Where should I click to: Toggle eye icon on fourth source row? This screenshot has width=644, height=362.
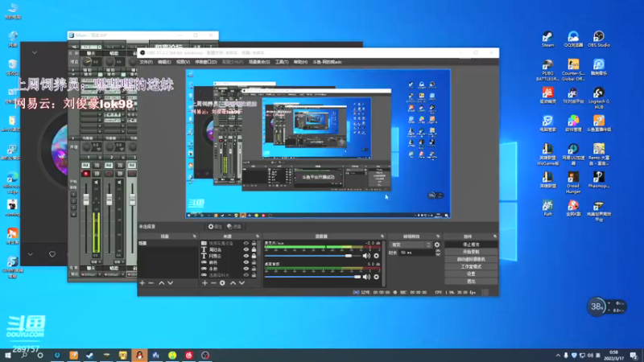pyautogui.click(x=246, y=262)
